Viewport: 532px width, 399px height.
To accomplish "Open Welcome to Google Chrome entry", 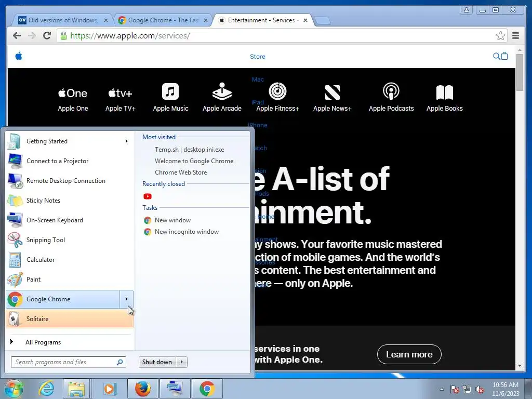I will [x=194, y=161].
